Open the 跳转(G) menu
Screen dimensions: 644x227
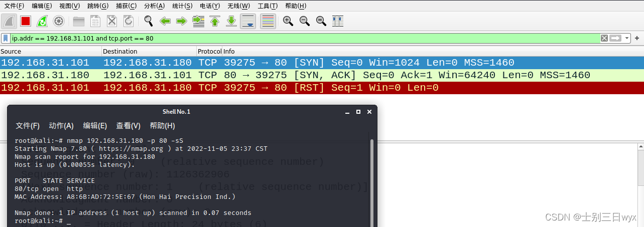98,6
